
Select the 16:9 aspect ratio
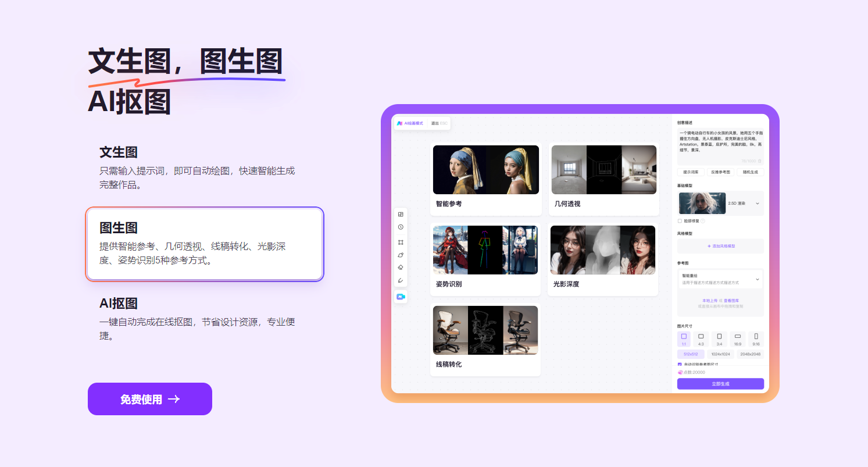[737, 338]
